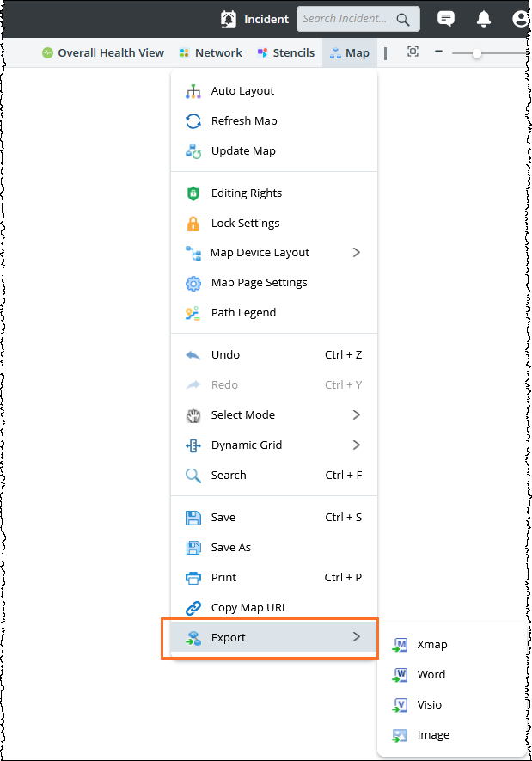Click the notification bell icon
Screen dimensions: 532x761
pyautogui.click(x=483, y=19)
